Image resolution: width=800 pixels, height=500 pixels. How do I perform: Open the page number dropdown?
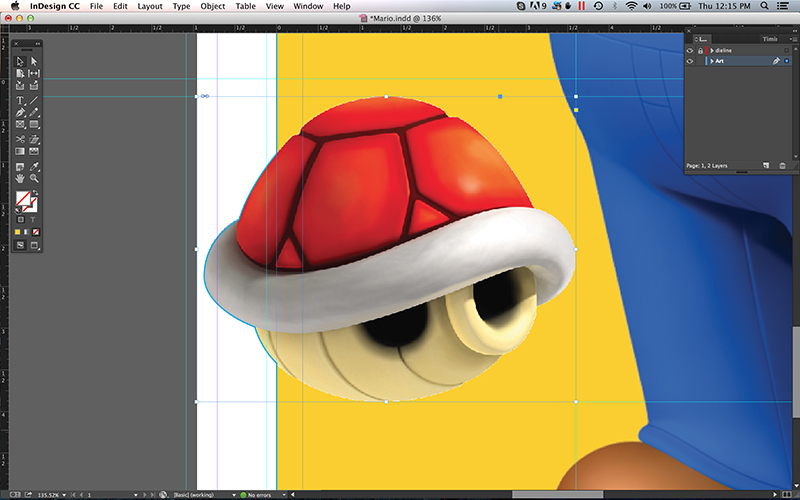pyautogui.click(x=136, y=495)
